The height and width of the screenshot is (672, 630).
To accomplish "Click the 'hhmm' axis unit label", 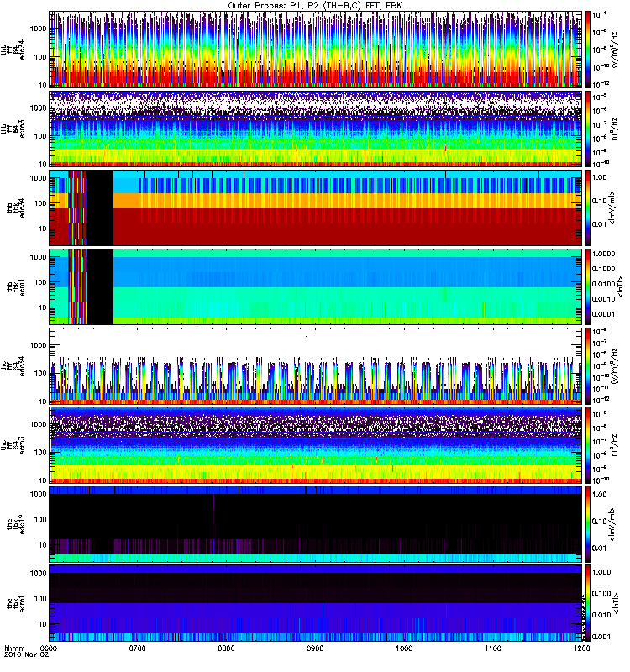I will (14, 648).
